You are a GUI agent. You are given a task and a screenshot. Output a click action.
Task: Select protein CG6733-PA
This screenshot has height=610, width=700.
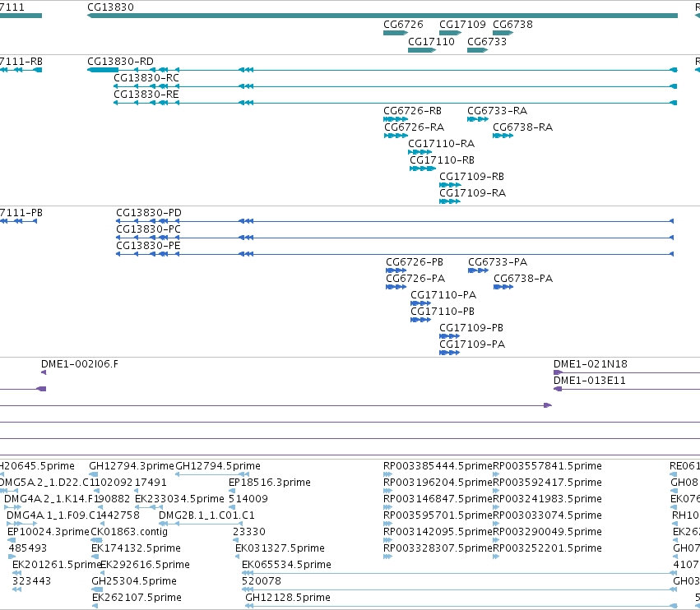click(478, 270)
